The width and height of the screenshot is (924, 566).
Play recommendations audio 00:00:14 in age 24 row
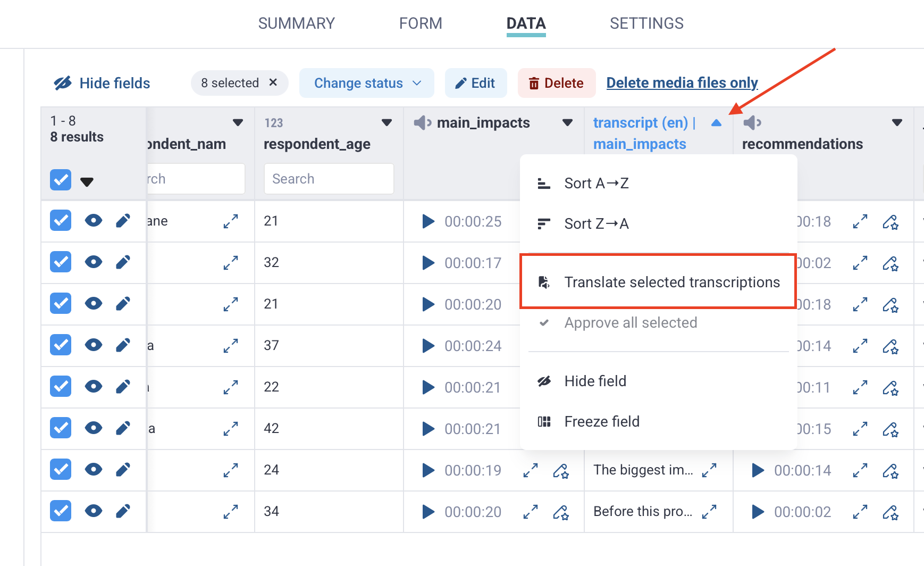(x=758, y=470)
